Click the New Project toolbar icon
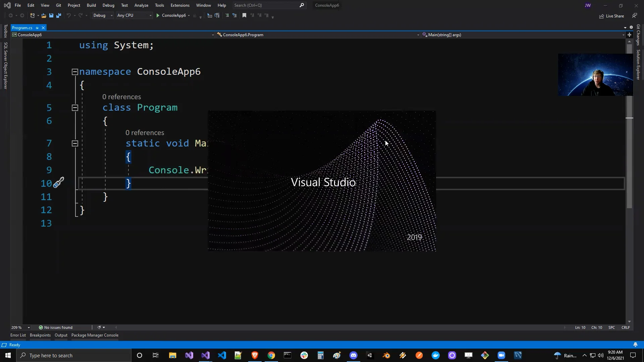 tap(33, 15)
